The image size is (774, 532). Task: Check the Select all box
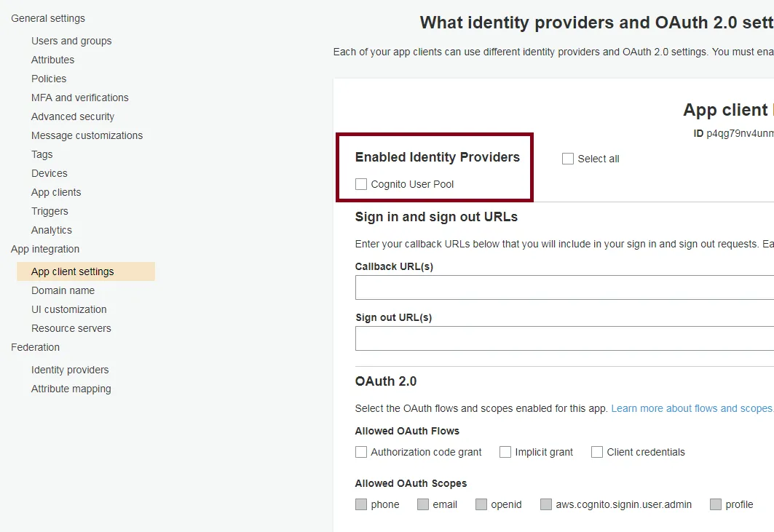(568, 159)
